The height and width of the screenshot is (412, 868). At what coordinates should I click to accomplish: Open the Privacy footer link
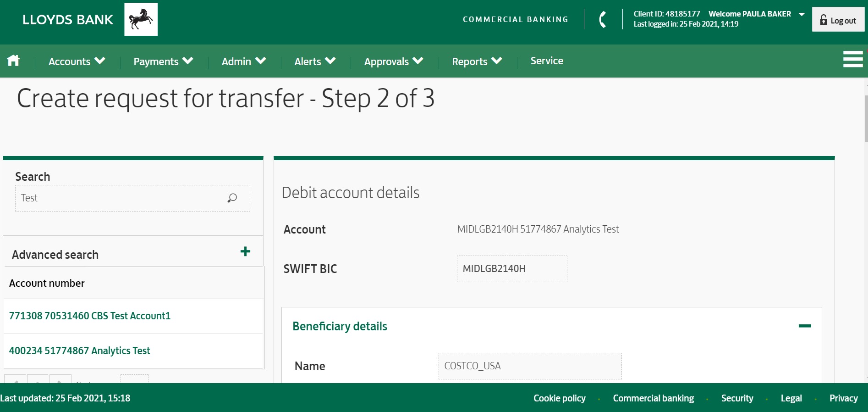click(843, 398)
